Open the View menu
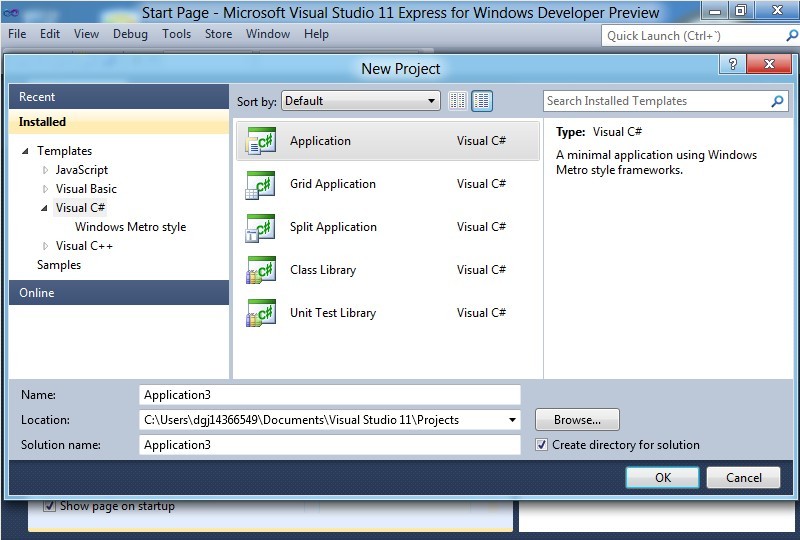This screenshot has width=800, height=540. pyautogui.click(x=86, y=34)
